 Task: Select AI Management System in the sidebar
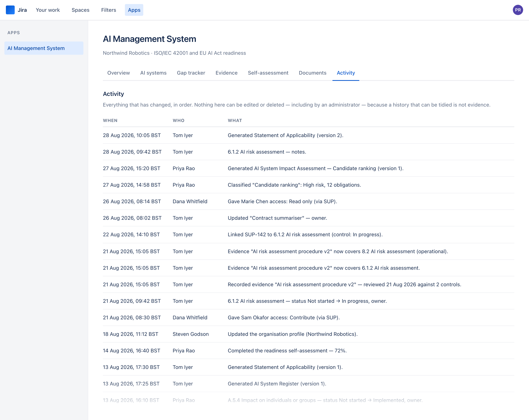(44, 48)
